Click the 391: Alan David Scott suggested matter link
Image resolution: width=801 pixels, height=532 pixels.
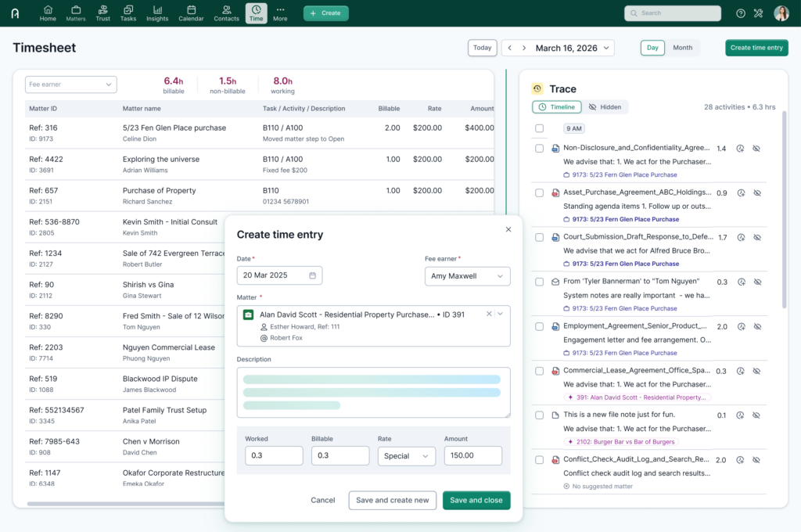(638, 397)
